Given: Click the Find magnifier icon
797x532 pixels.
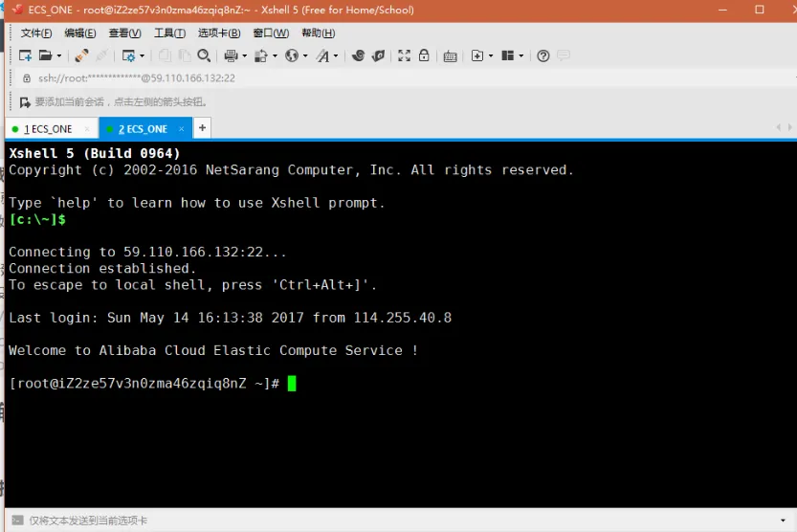Looking at the screenshot, I should pyautogui.click(x=204, y=55).
